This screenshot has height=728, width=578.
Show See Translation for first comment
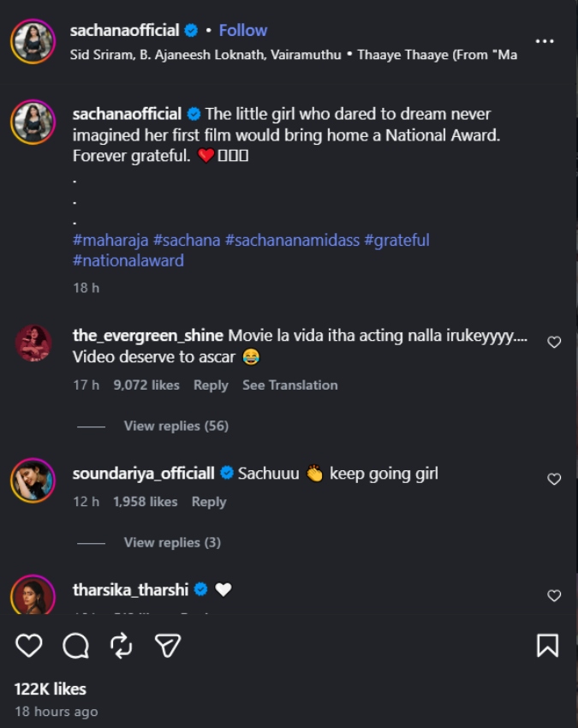click(289, 385)
